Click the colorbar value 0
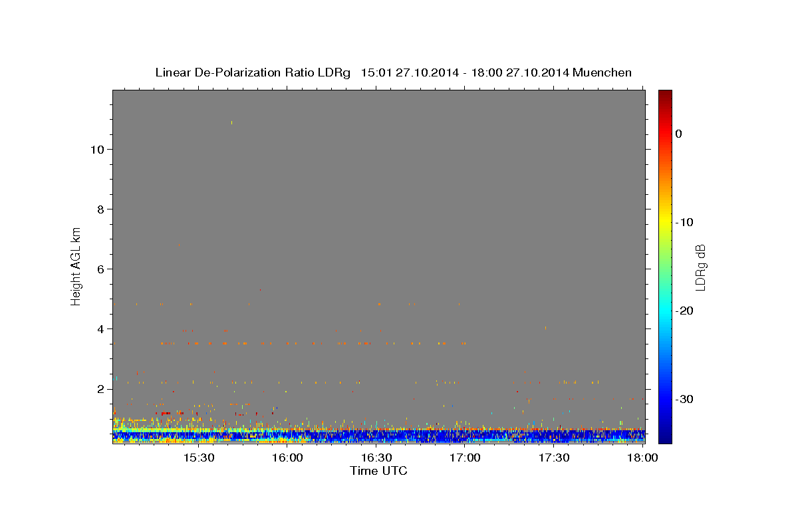 pos(679,134)
